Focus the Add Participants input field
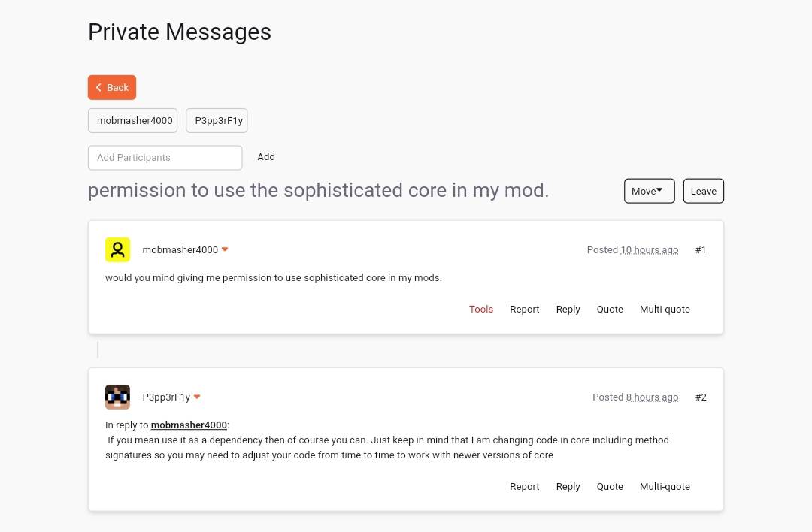 click(x=165, y=158)
